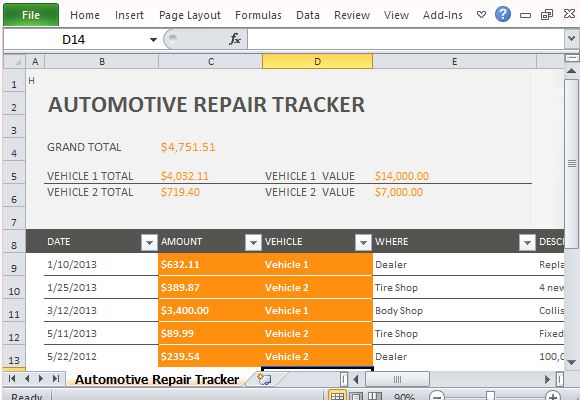Select the date cell 5/22/2012
The image size is (580, 400).
coord(101,356)
